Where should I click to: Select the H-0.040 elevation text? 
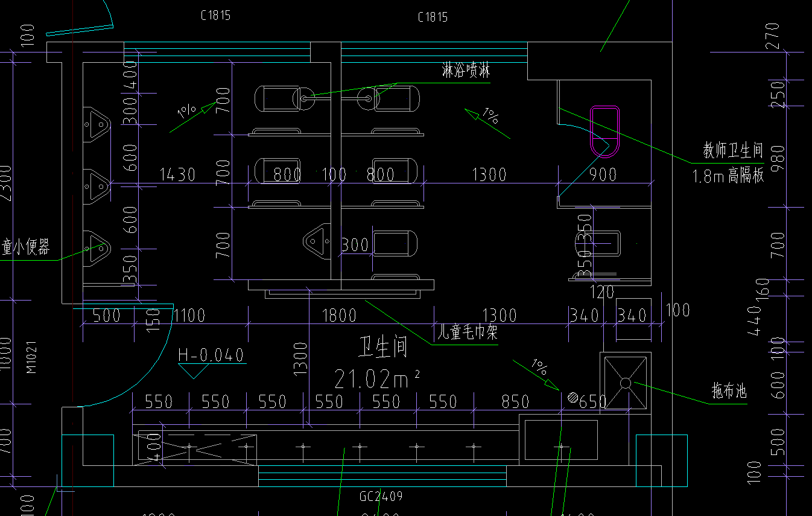coord(211,354)
